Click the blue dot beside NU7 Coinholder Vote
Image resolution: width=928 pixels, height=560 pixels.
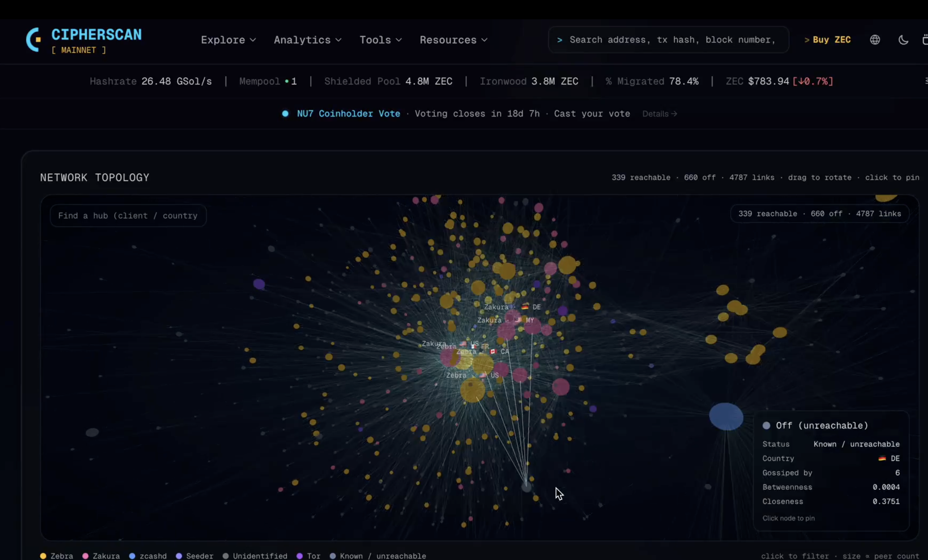tap(285, 114)
